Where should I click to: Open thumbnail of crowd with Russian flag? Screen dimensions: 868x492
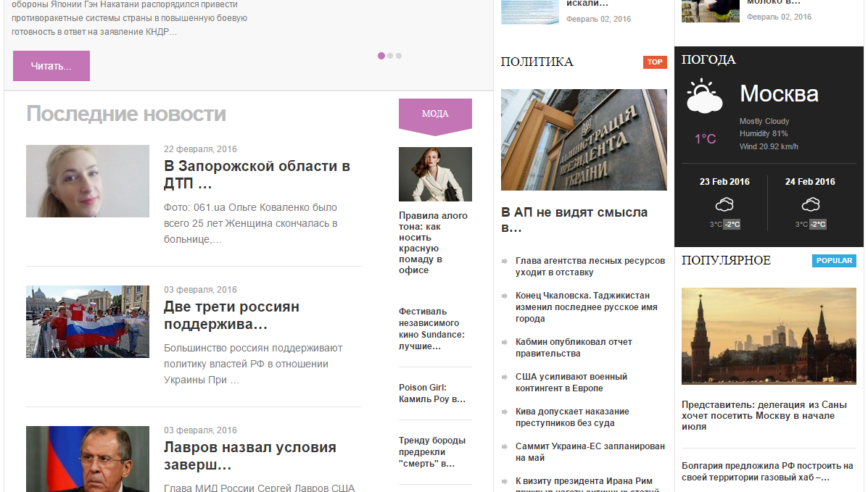(88, 322)
